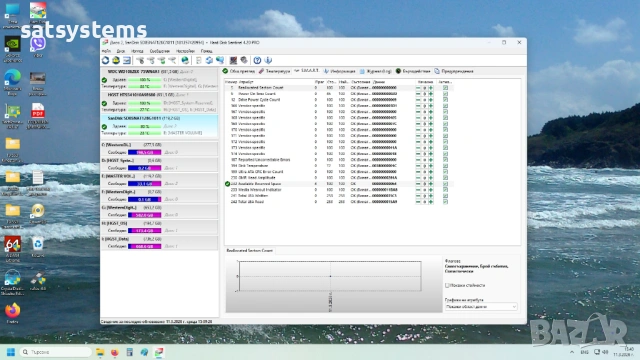Click the blue circular arrows toolbar icon
640x360 pixels.
209,60
